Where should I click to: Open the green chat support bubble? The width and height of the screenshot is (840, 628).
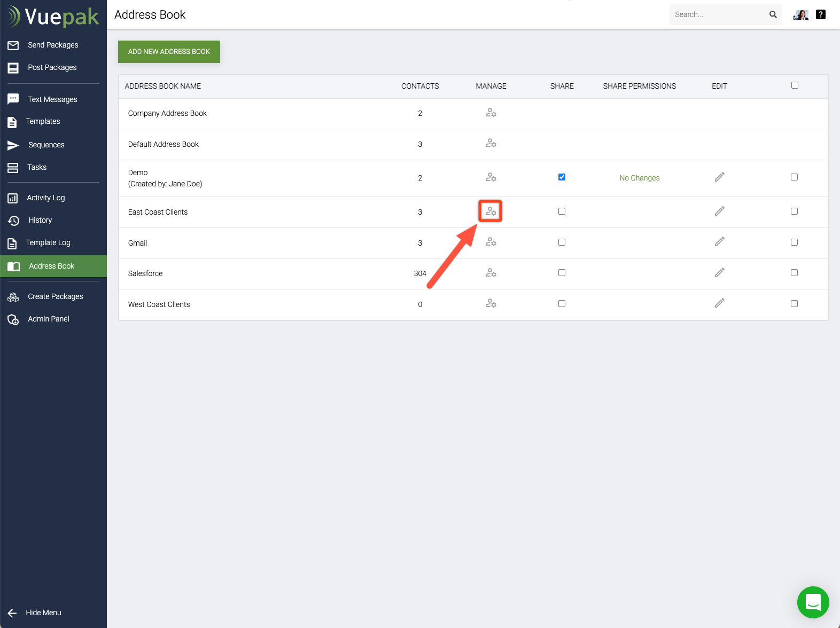coord(813,602)
